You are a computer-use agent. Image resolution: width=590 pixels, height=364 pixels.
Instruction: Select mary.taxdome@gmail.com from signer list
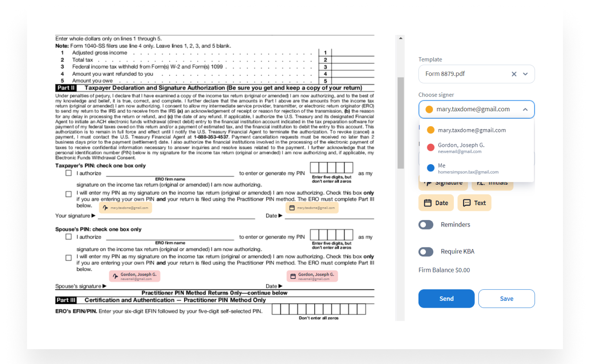[471, 130]
